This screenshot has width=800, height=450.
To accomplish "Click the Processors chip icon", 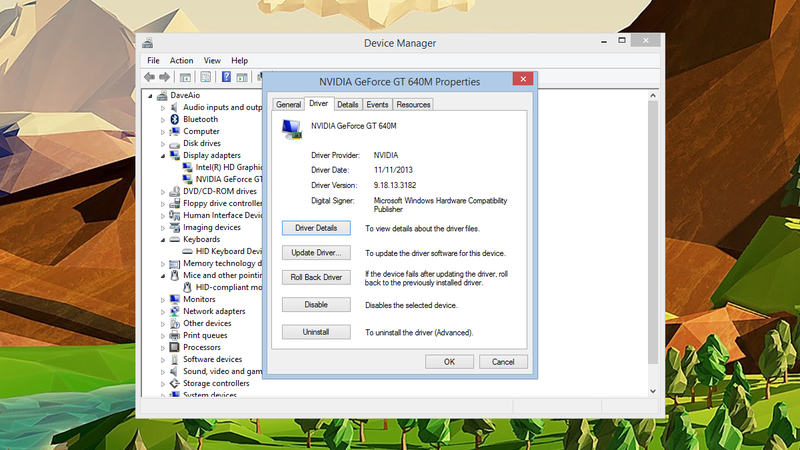I will coord(174,347).
